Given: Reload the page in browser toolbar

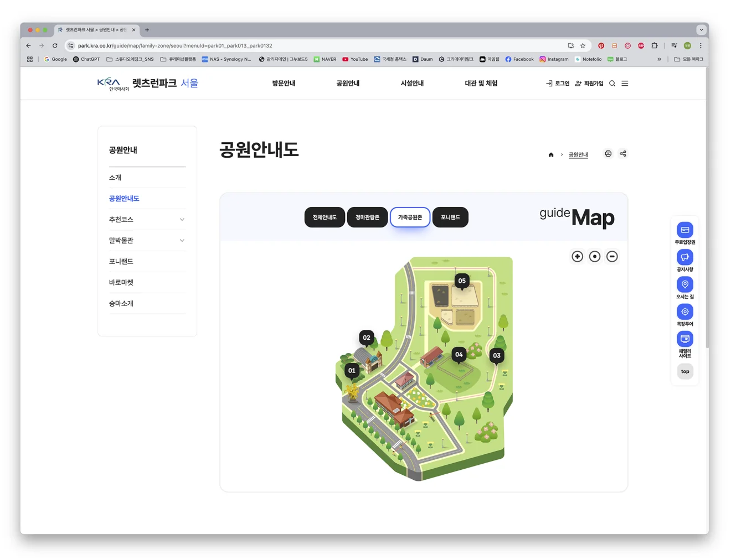Looking at the screenshot, I should click(x=55, y=46).
